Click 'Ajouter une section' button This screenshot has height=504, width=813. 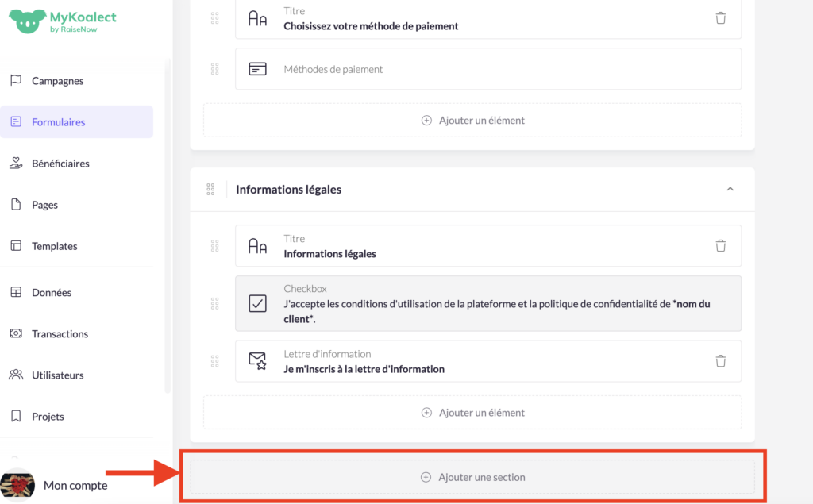[472, 477]
